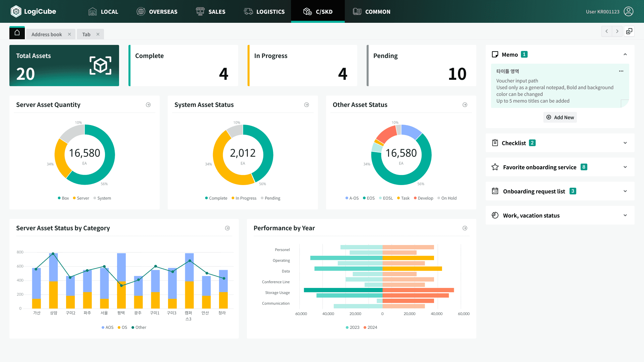Toggle the In Progress legend item
644x362 pixels.
(244, 198)
